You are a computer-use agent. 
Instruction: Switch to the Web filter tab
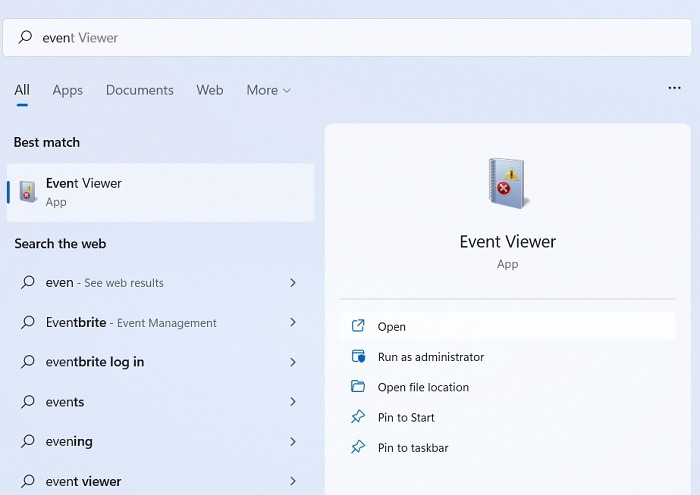coord(210,90)
